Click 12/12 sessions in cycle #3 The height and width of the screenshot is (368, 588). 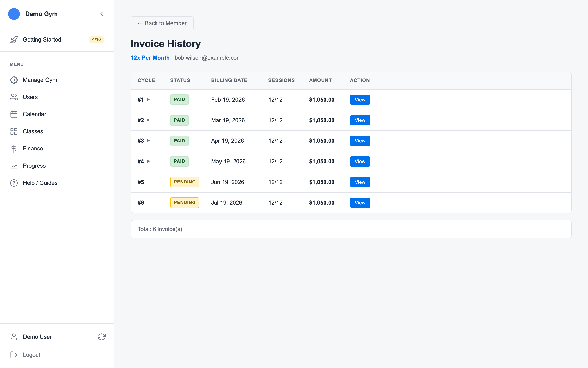point(275,141)
